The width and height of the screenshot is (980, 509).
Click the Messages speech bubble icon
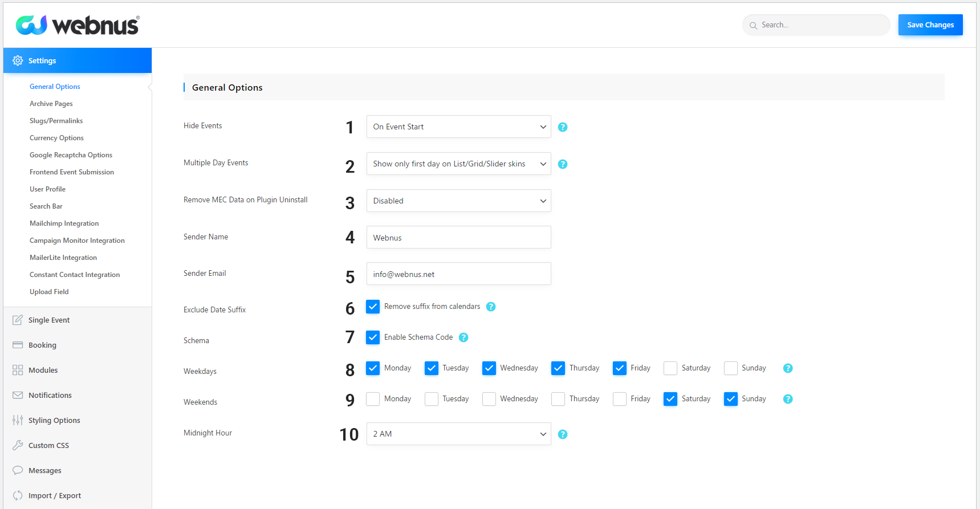[x=18, y=470]
